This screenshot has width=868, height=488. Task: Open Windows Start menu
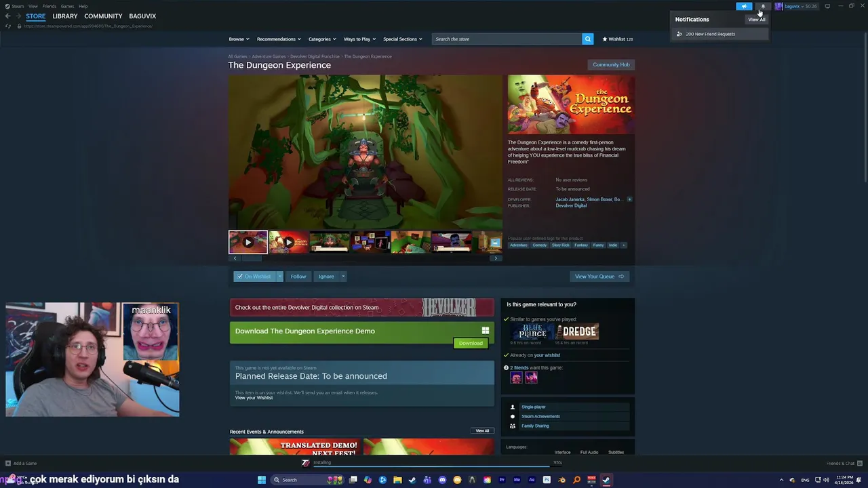click(x=262, y=480)
